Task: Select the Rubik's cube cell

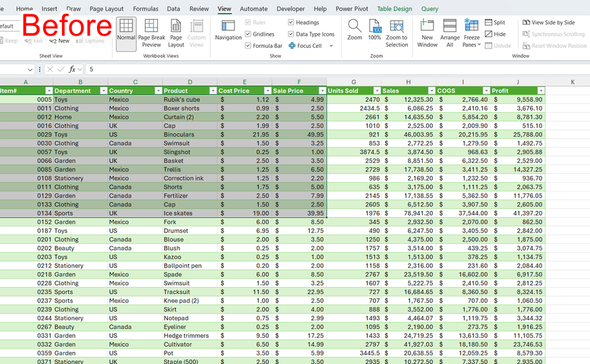Action: click(189, 99)
